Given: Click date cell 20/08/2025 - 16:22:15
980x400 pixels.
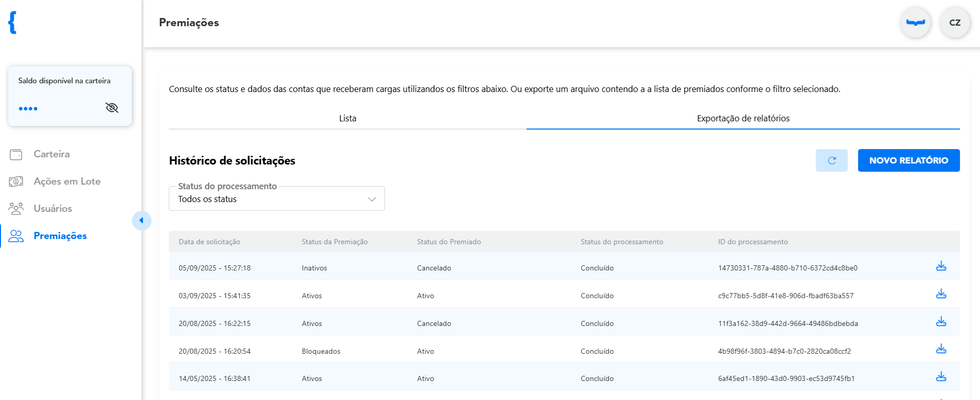Looking at the screenshot, I should pos(215,323).
